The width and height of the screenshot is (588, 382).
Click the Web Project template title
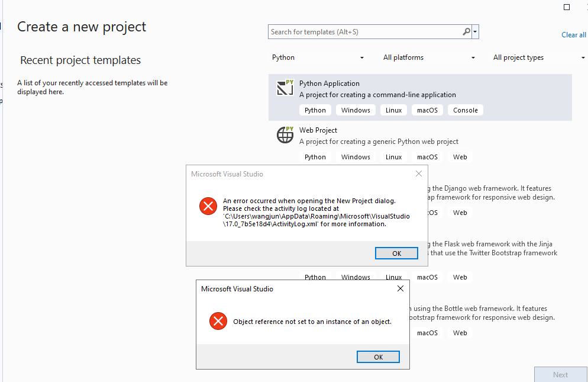(x=318, y=130)
